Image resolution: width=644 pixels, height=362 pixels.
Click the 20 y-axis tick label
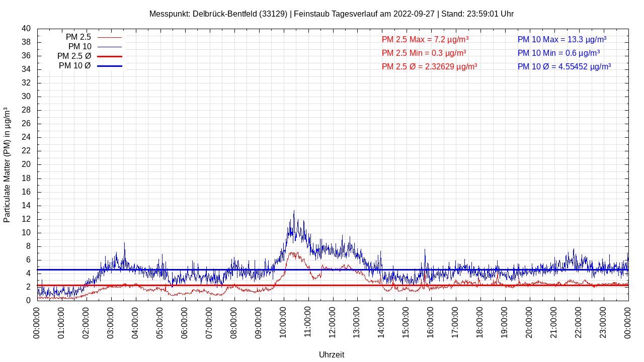(x=26, y=164)
